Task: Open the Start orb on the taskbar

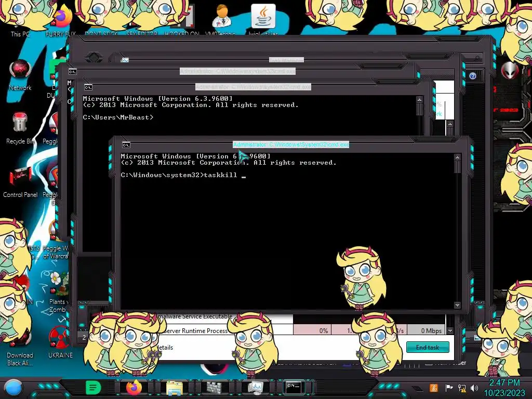Action: [x=13, y=388]
